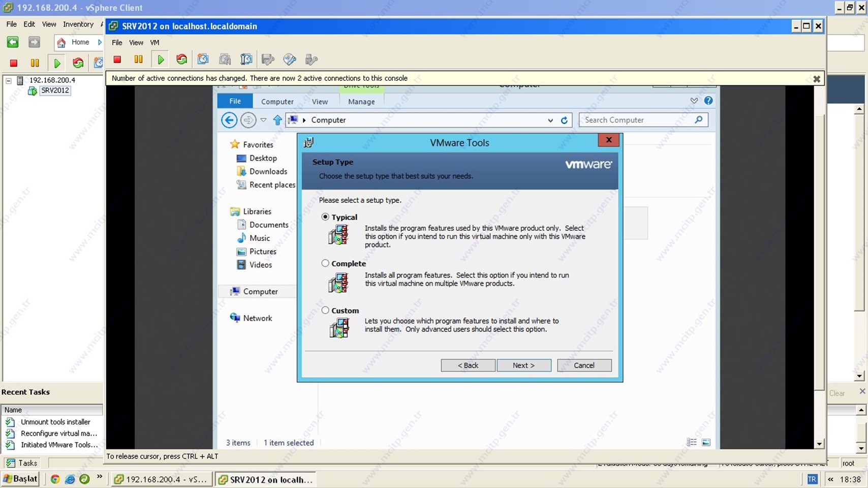Open console window VM menu
Screen dimensions: 868x488
click(154, 43)
